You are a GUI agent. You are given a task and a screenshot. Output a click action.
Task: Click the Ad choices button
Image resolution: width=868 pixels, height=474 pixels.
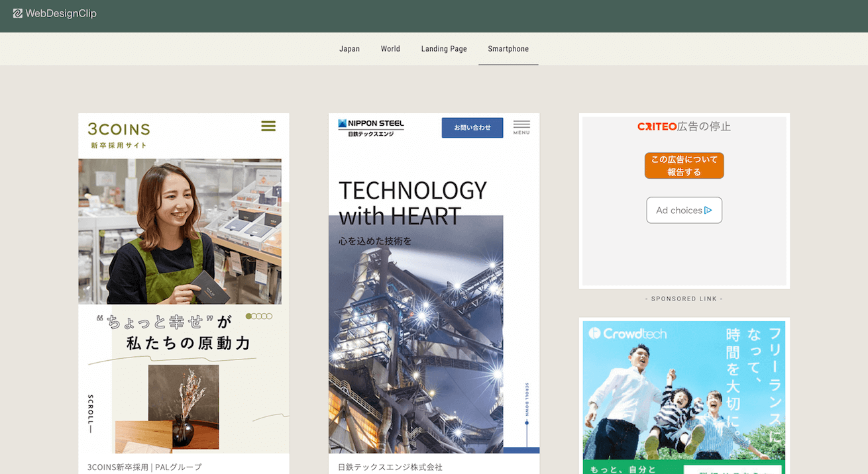(684, 211)
